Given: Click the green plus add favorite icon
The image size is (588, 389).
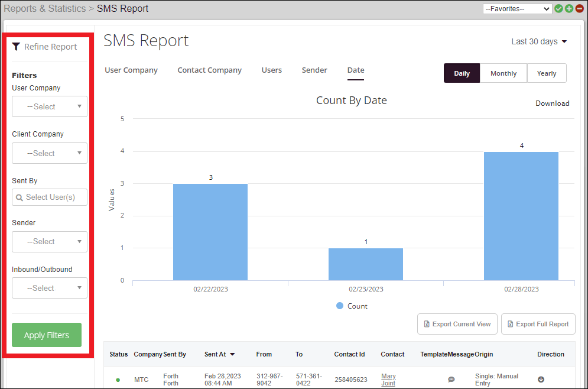Looking at the screenshot, I should (568, 9).
